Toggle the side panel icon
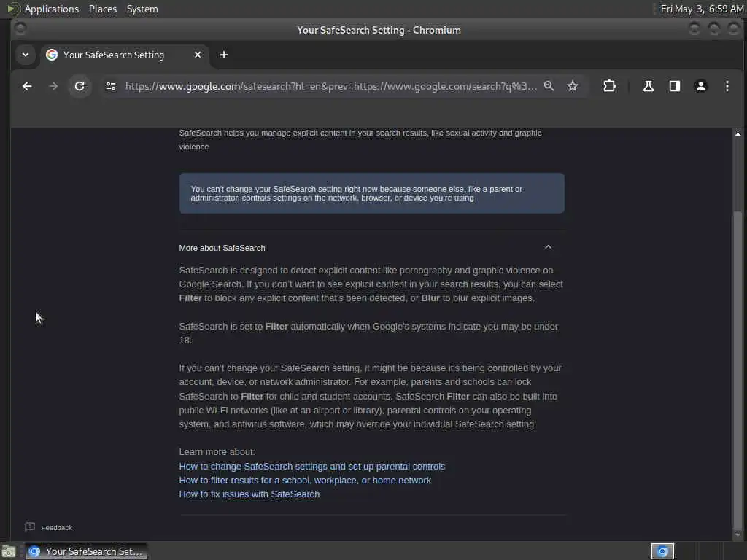Viewport: 747px width, 560px height. (x=675, y=86)
